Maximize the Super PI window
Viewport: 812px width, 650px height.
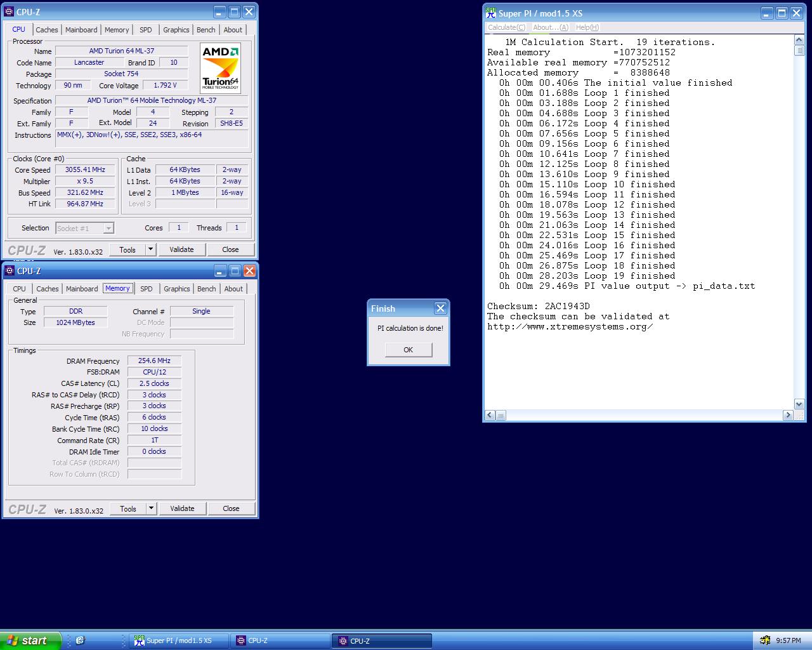[782, 13]
